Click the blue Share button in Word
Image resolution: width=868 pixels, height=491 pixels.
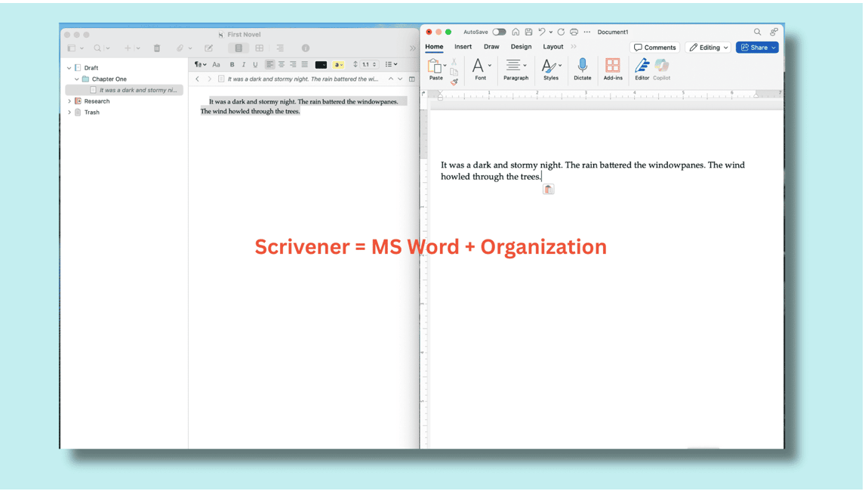[757, 48]
